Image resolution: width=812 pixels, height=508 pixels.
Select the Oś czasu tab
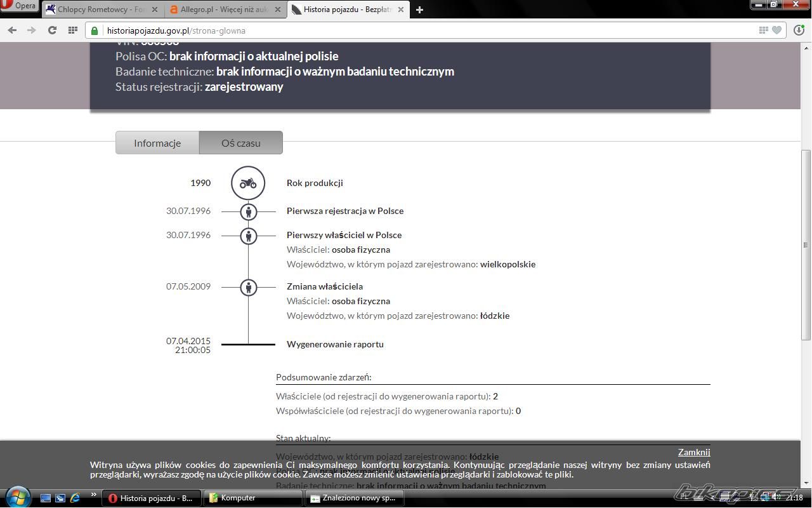point(241,143)
